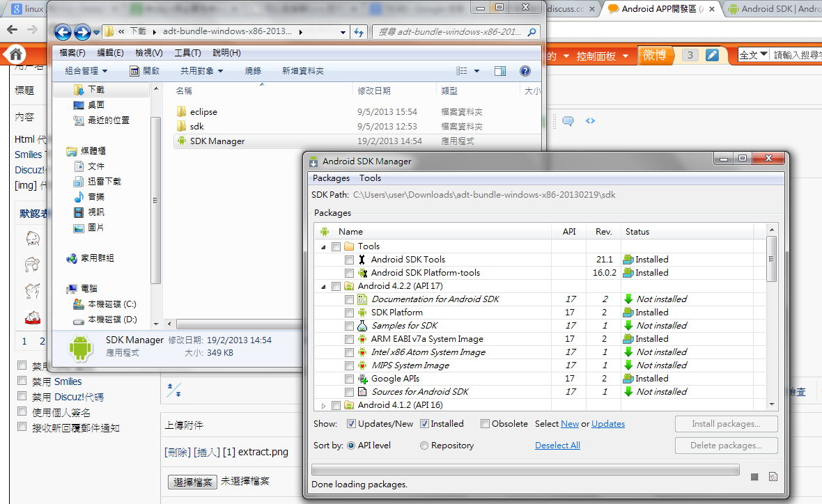
Task: Open the Tools menu in SDK Manager
Action: tap(370, 178)
